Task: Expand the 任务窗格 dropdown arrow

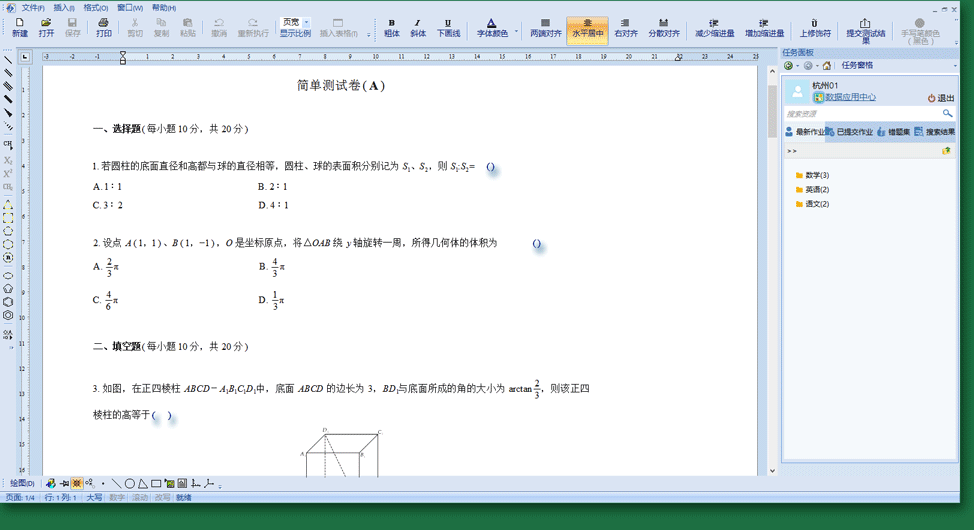Action: (954, 66)
